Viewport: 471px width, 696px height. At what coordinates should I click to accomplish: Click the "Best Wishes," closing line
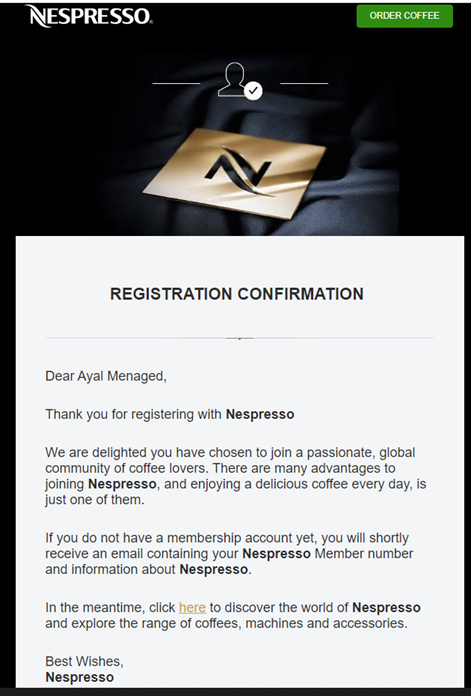(x=84, y=661)
